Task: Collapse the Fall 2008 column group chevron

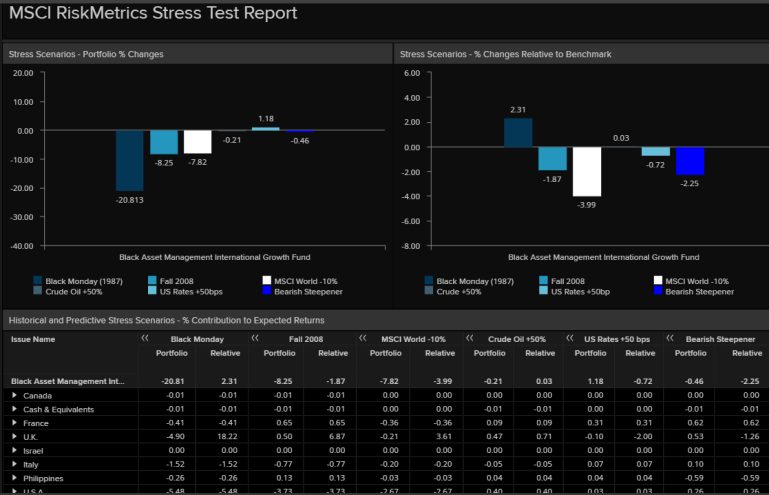Action: (255, 338)
